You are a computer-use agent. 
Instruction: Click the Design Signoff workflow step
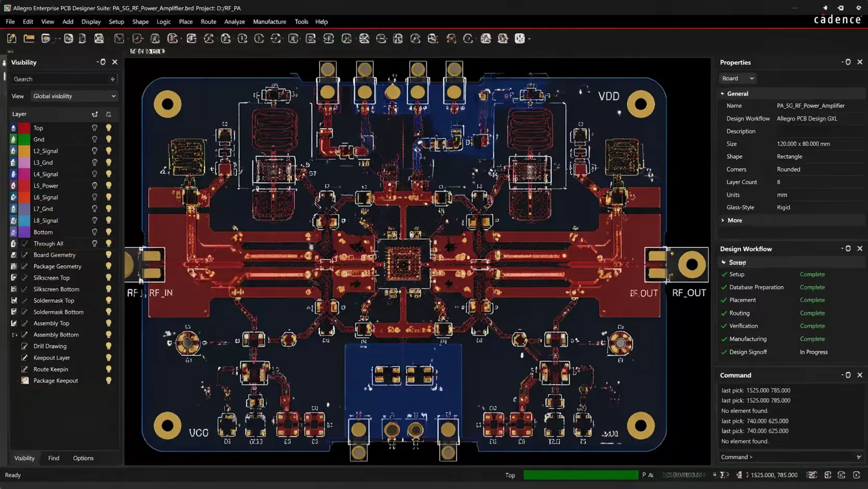click(748, 352)
